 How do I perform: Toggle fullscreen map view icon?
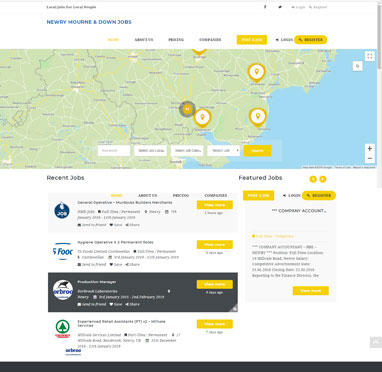coord(370,56)
